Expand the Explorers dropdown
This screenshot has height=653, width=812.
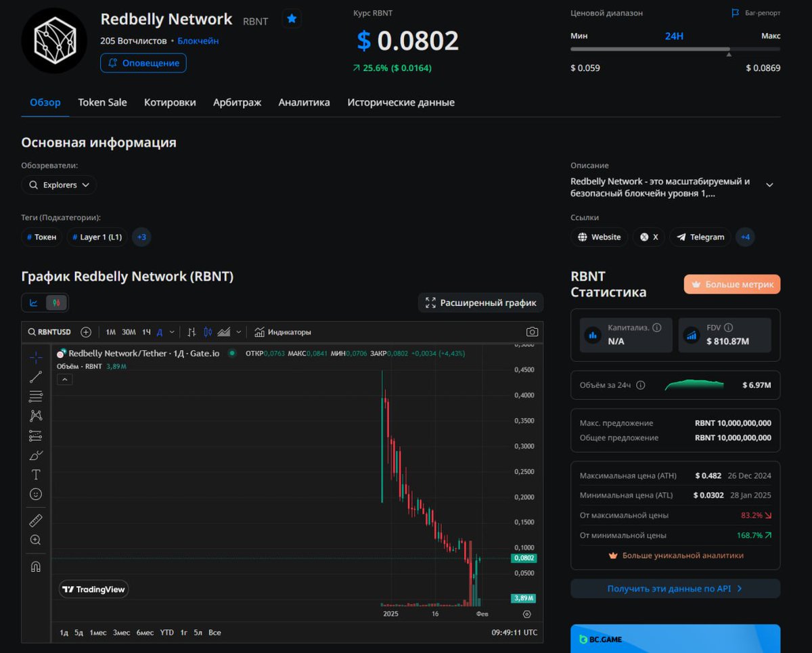click(x=58, y=184)
